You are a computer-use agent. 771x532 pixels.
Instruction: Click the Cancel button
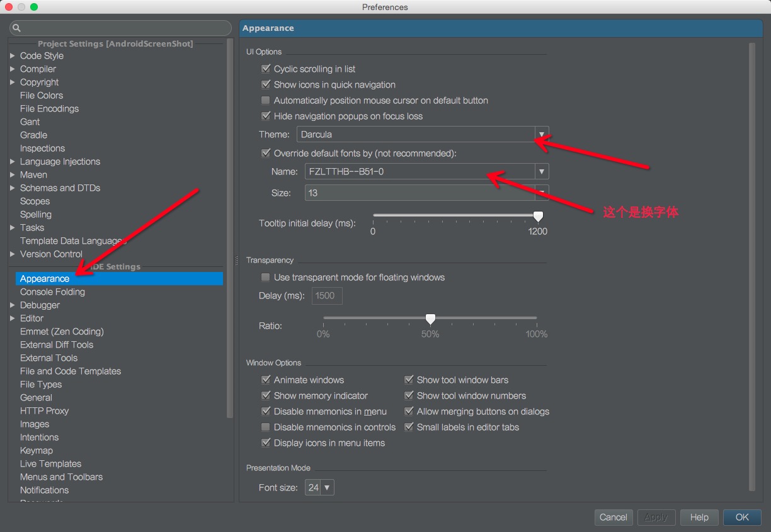613,518
